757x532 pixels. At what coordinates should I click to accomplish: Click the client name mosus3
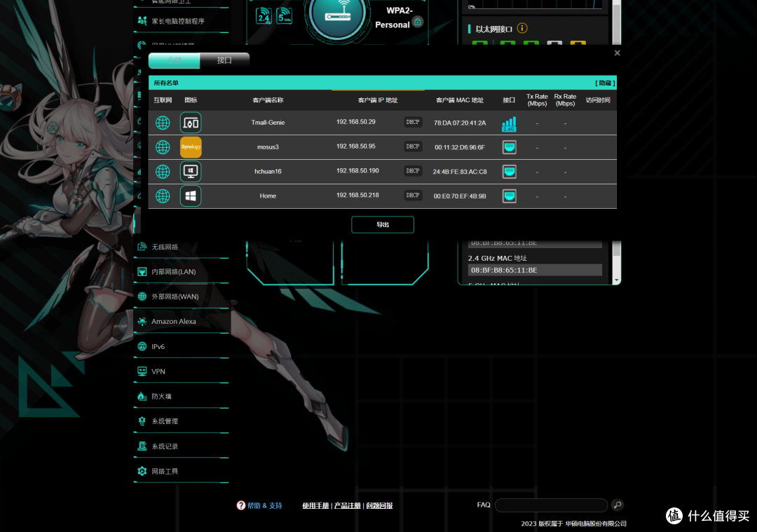click(x=268, y=147)
